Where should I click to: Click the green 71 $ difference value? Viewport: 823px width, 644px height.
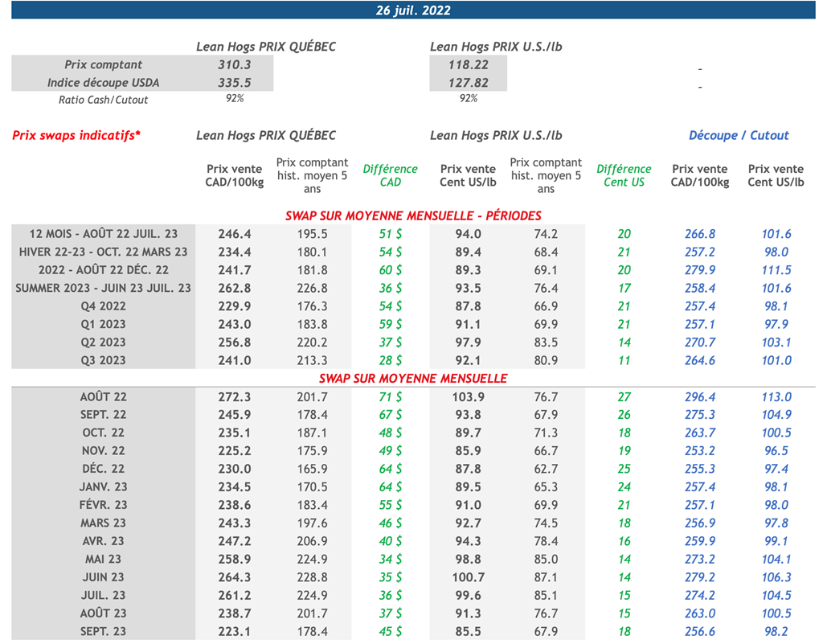click(391, 397)
